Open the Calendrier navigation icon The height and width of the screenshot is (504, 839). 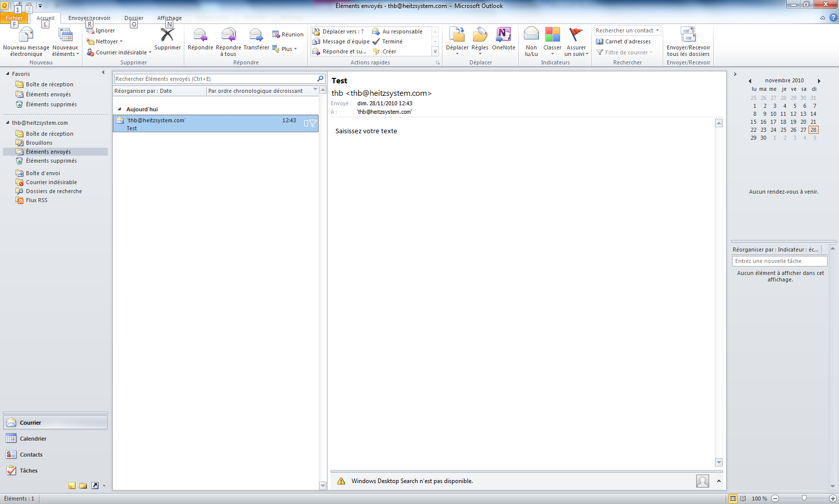(x=11, y=439)
